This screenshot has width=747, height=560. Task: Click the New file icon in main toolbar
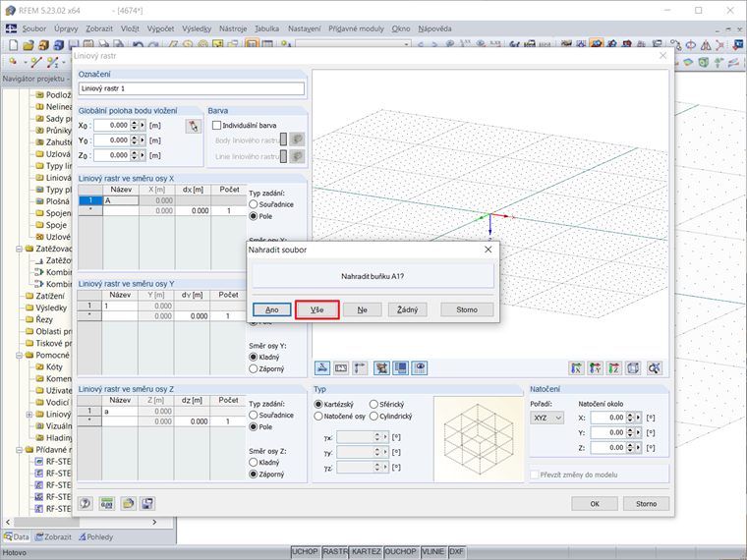coord(14,45)
